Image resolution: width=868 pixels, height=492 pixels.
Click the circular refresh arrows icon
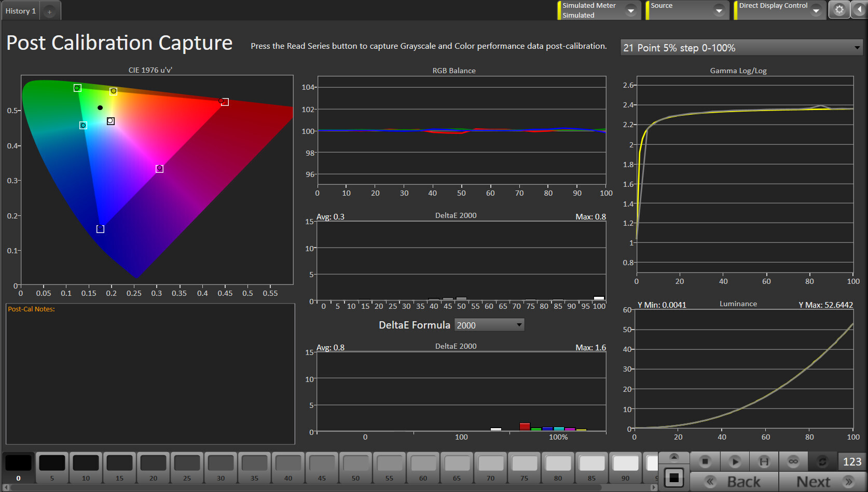[x=822, y=461]
